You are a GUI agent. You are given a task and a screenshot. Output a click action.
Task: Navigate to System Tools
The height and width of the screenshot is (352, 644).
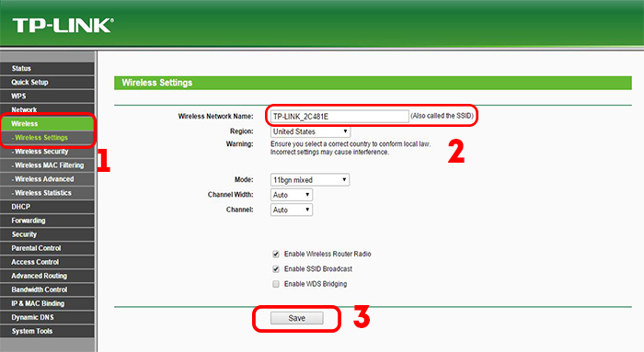click(47, 331)
